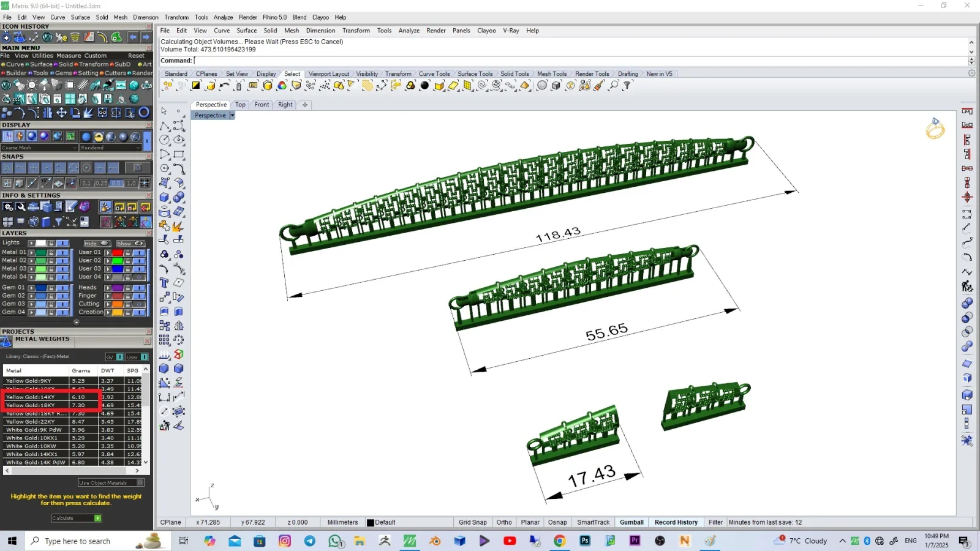Click the magnifier icon in Select toolbar
Viewport: 980px width, 551px height.
click(613, 86)
